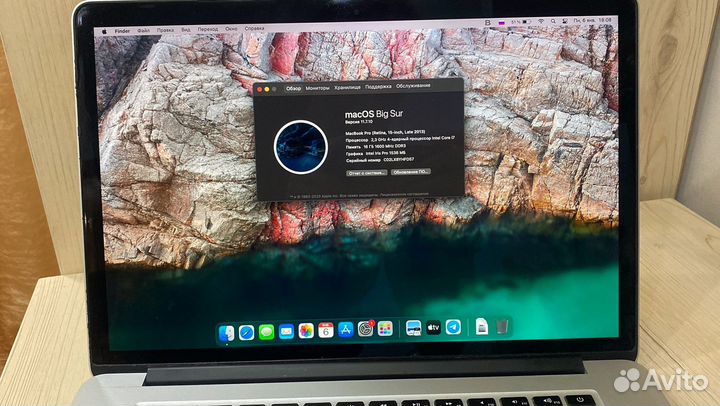The height and width of the screenshot is (406, 720).
Task: Open the Messages app in Dock
Action: (x=266, y=332)
